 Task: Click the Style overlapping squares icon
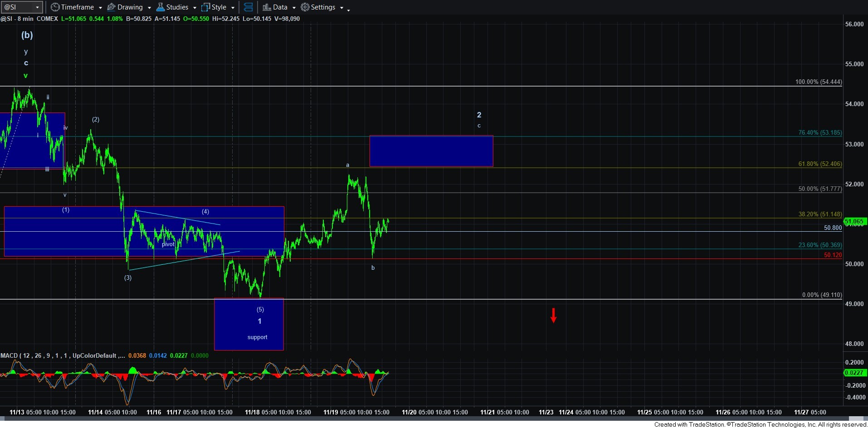tap(205, 7)
